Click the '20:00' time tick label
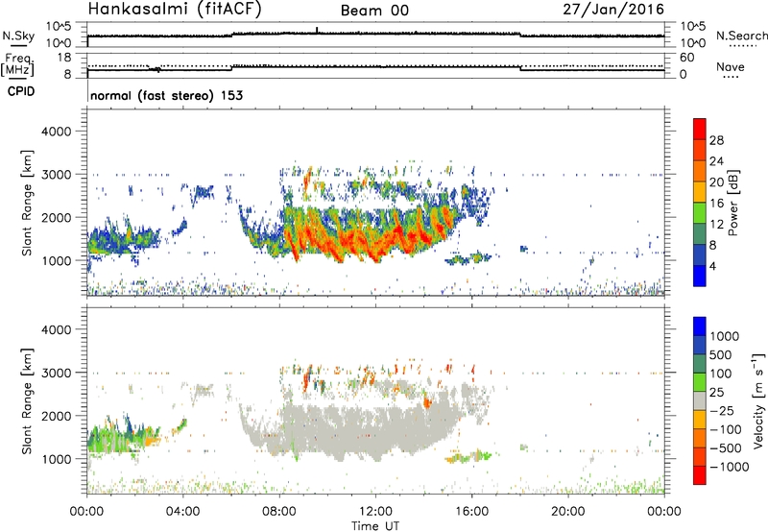 [567, 512]
